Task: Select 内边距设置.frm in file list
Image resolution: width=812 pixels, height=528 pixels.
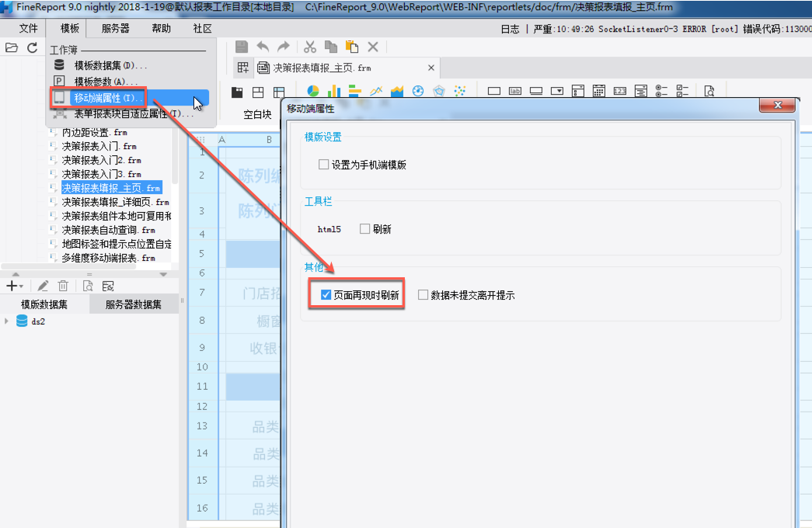Action: (x=94, y=133)
